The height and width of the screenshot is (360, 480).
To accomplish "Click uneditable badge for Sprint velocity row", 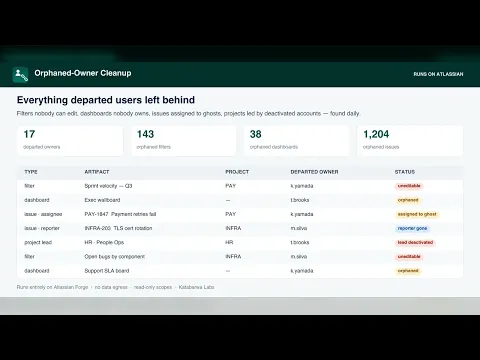I will click(409, 186).
